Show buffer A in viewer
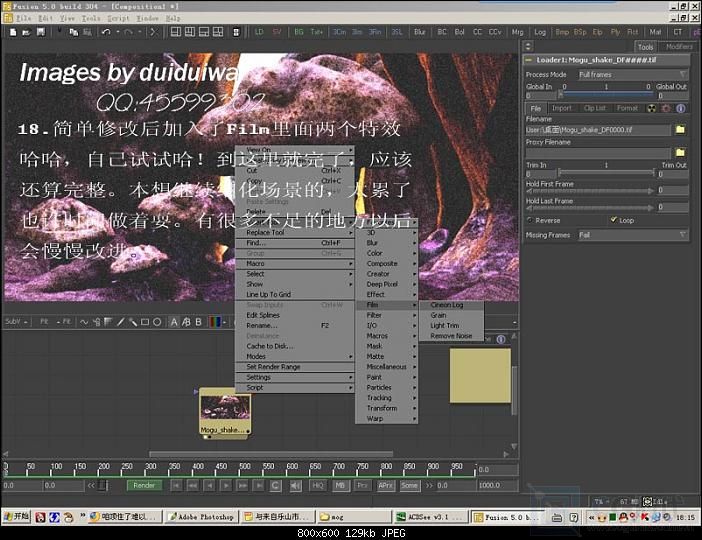The width and height of the screenshot is (702, 540). 174,322
